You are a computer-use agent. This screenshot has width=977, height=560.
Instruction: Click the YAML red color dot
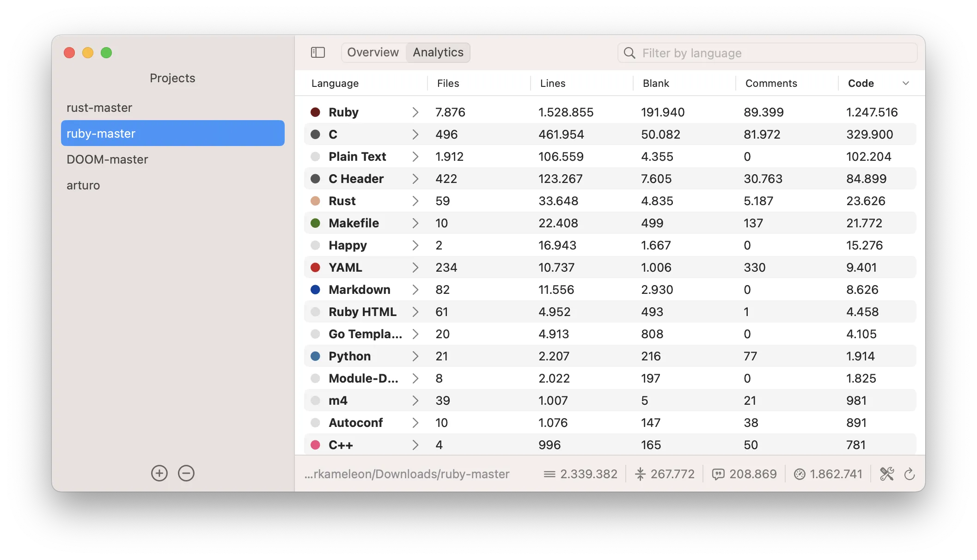tap(316, 268)
